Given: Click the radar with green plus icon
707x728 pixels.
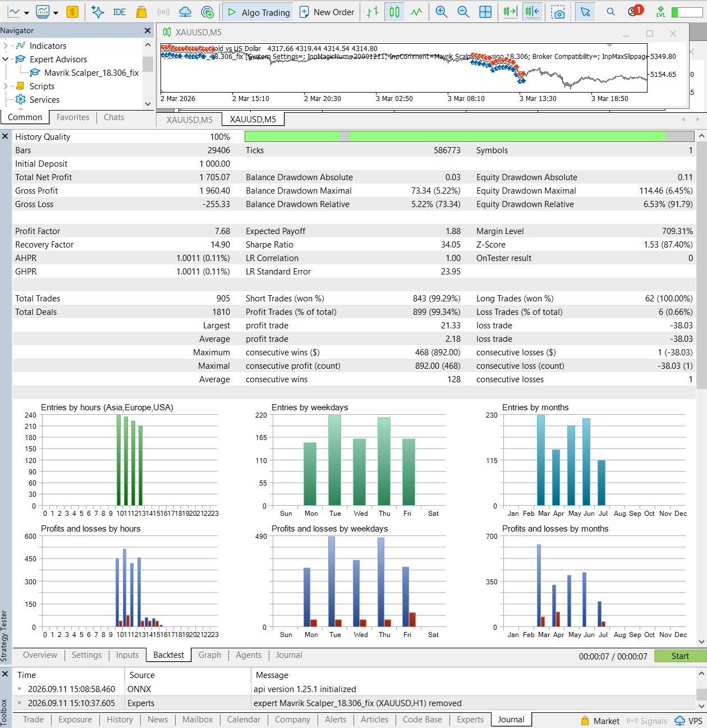Looking at the screenshot, I should pos(208,12).
